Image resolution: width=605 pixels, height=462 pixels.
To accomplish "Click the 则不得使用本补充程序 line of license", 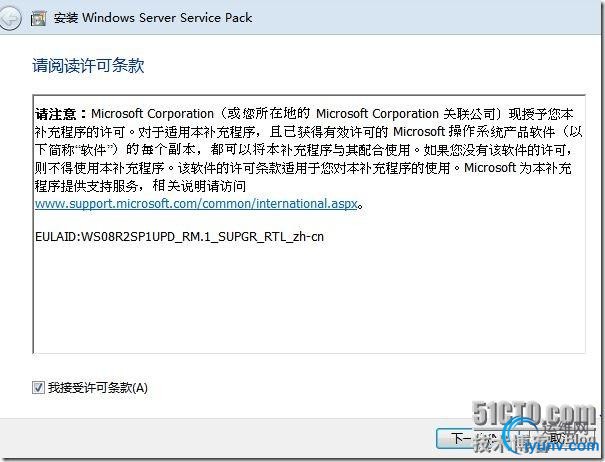I will (x=100, y=168).
